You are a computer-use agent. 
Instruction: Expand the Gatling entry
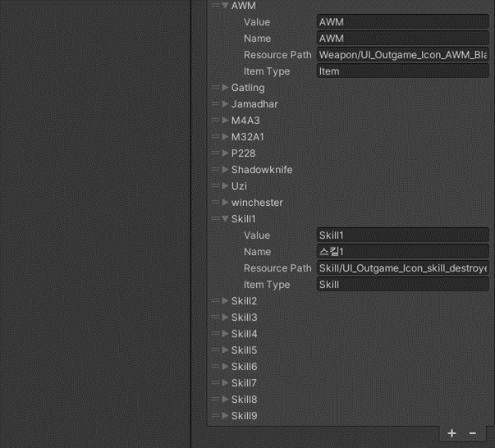click(225, 88)
